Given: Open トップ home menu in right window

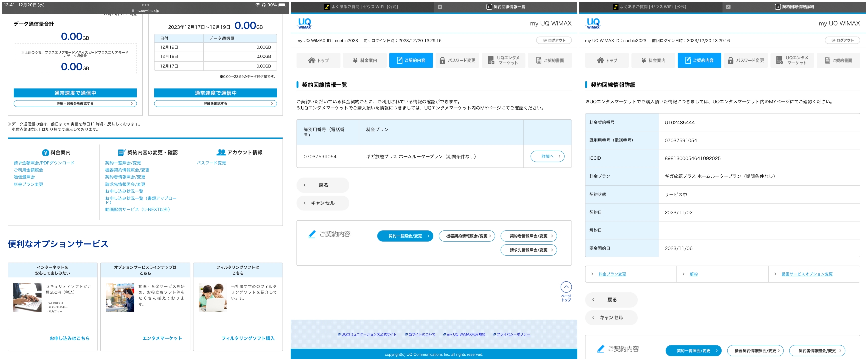Looking at the screenshot, I should pos(607,61).
